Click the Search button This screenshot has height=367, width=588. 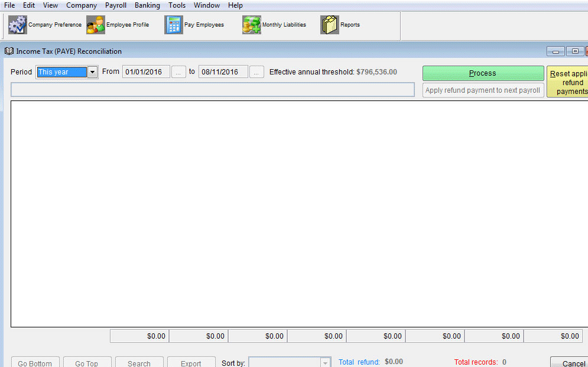pyautogui.click(x=139, y=363)
